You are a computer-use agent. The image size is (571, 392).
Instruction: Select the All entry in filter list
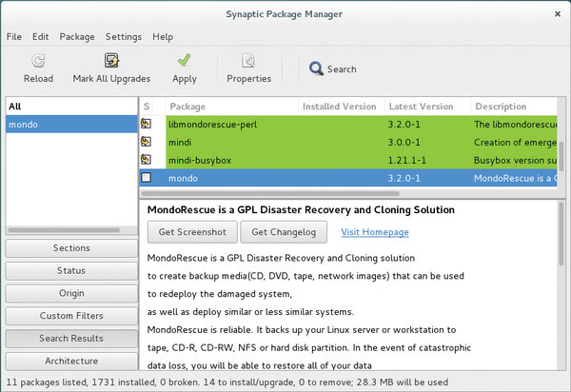coord(71,107)
